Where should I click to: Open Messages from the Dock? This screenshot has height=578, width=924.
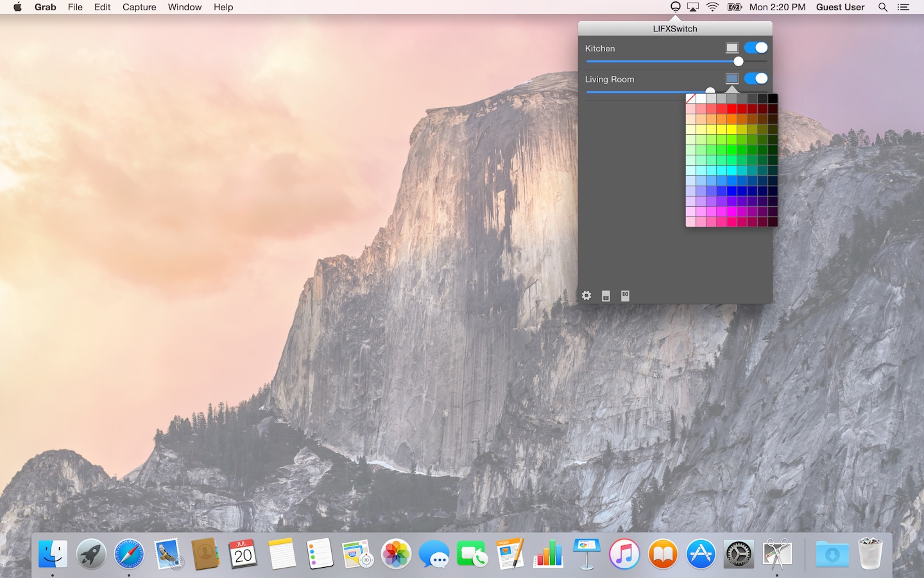tap(434, 554)
